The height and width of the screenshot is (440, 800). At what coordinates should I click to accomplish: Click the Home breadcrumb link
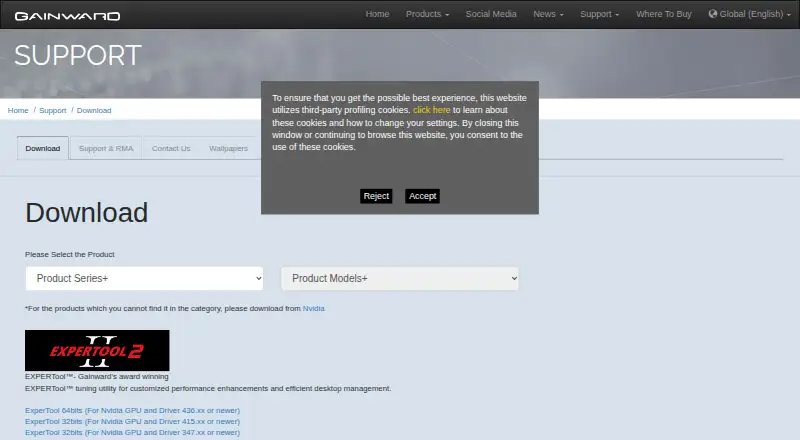coord(18,110)
